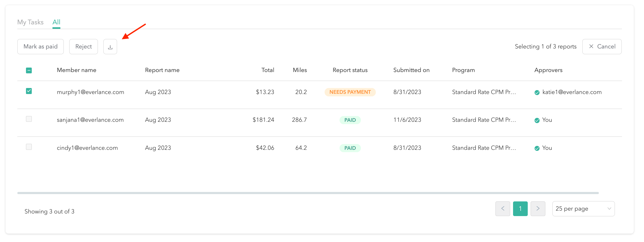Click the approver checkmark in cindy1's row

(537, 148)
